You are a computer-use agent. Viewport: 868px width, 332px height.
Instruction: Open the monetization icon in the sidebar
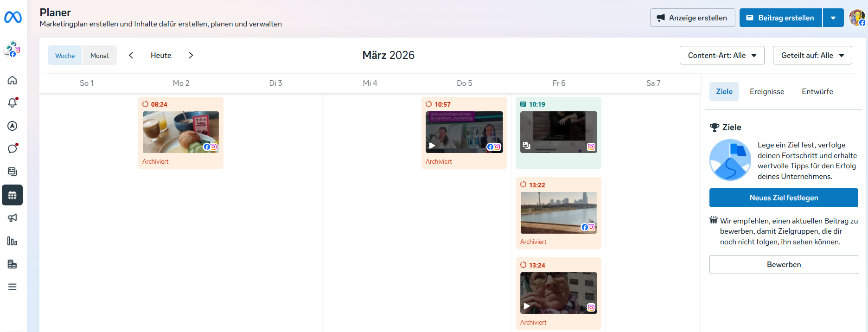pos(13,264)
